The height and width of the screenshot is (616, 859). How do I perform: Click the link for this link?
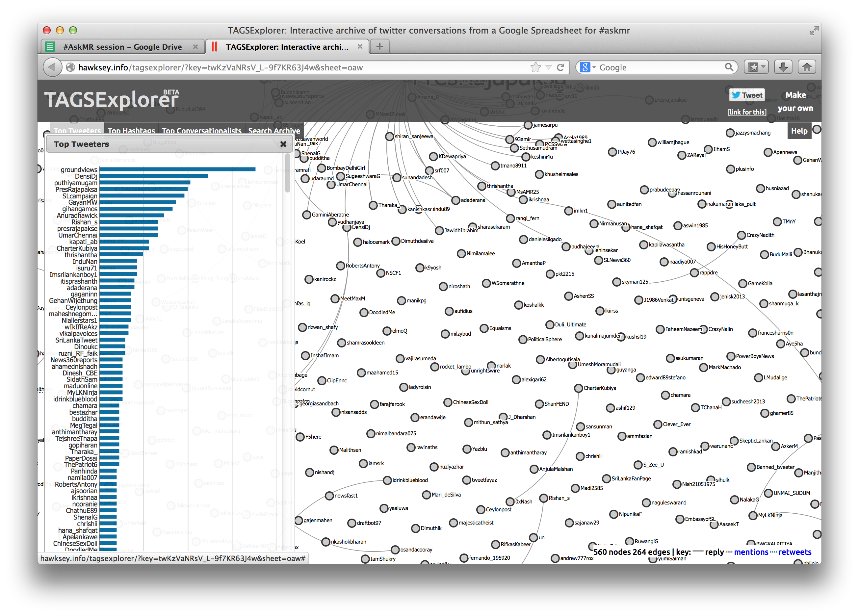[x=746, y=112]
